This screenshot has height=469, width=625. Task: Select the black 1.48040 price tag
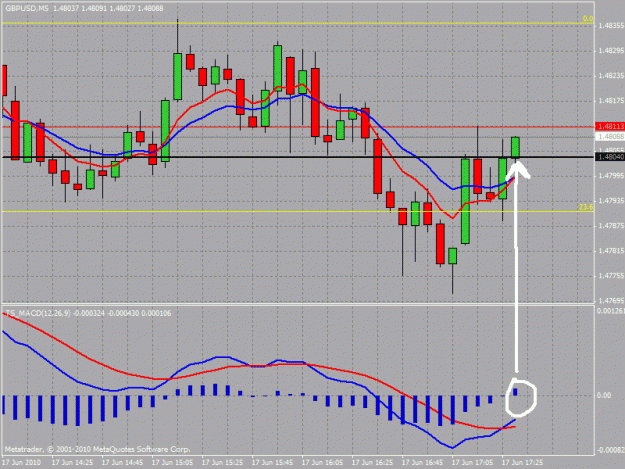tap(610, 157)
